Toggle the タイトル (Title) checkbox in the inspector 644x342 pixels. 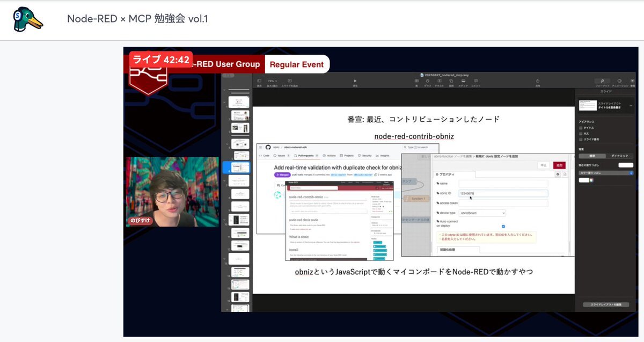[x=581, y=128]
